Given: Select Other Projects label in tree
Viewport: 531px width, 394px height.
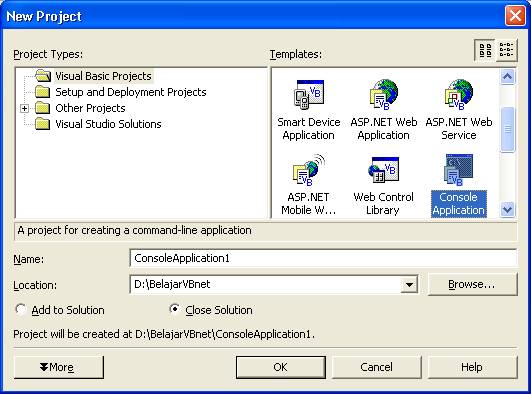Looking at the screenshot, I should 90,108.
